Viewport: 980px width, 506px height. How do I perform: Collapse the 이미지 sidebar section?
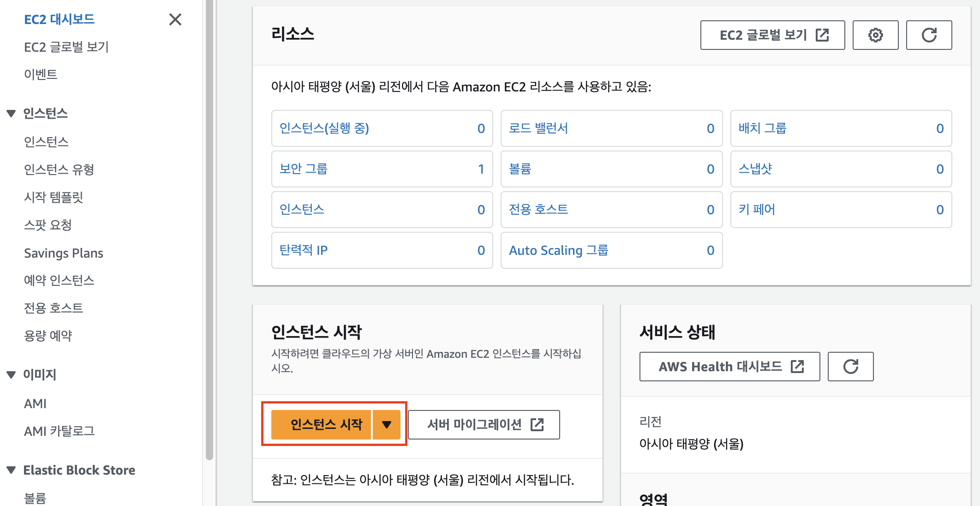pos(12,375)
